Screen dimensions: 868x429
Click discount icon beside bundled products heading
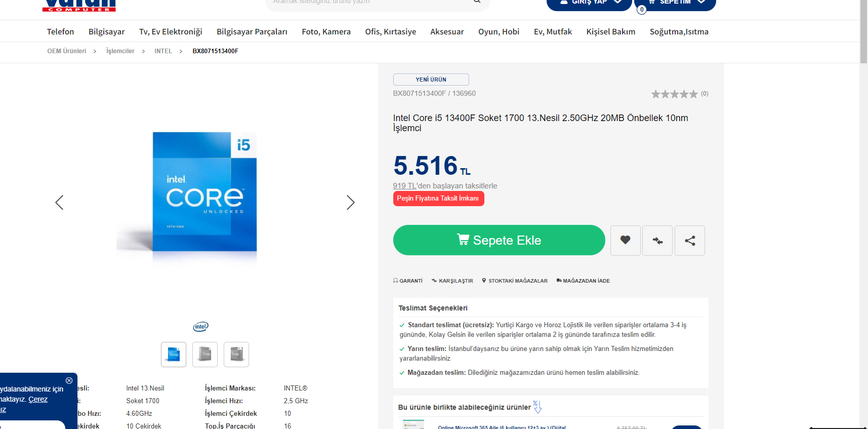(537, 406)
